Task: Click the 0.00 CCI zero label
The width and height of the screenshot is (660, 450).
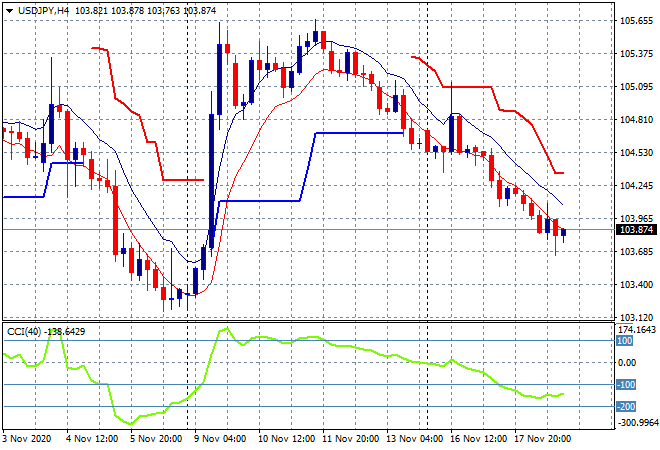Action: pyautogui.click(x=627, y=362)
